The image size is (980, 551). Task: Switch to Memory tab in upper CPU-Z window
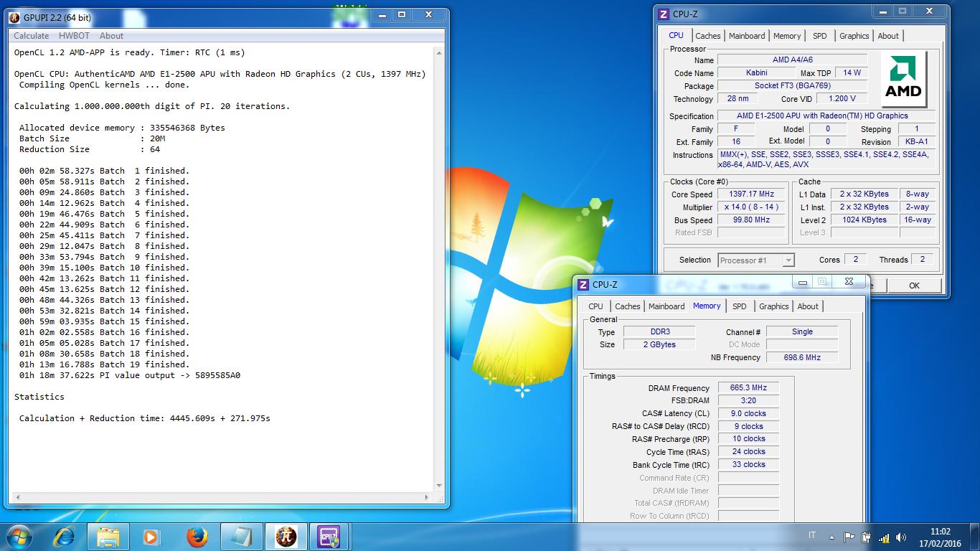click(787, 36)
